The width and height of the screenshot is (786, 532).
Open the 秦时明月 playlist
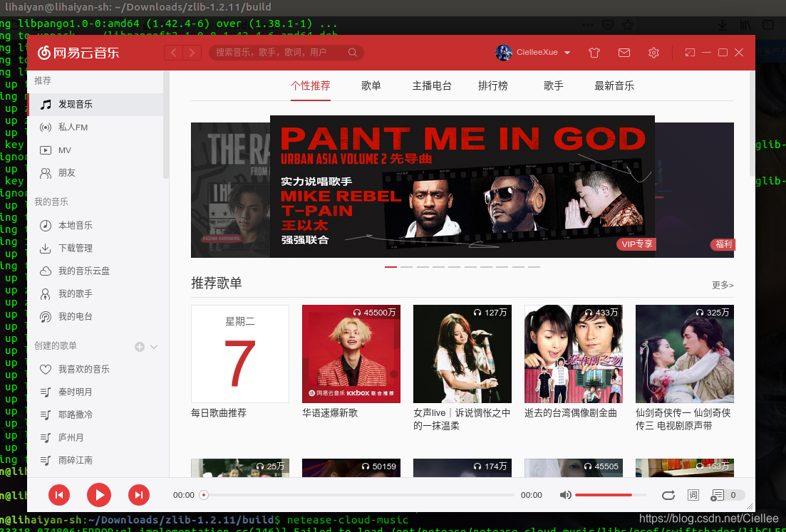pos(95,392)
